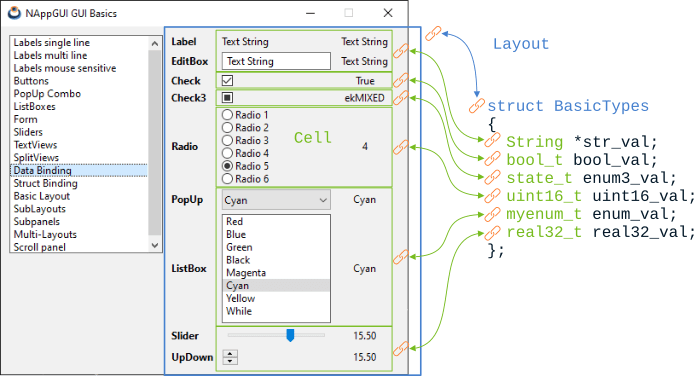Uncheck the Check checkbox
This screenshot has height=376, width=700.
(x=227, y=80)
